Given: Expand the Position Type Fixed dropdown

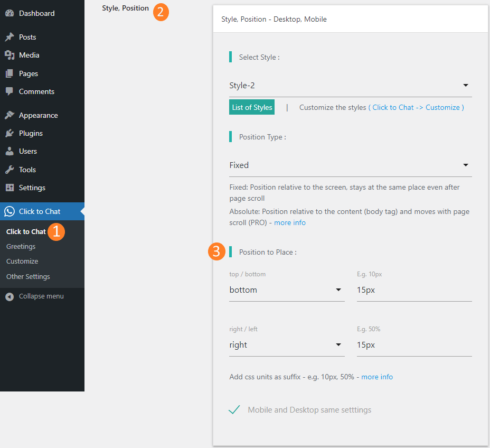Looking at the screenshot, I should (x=350, y=165).
